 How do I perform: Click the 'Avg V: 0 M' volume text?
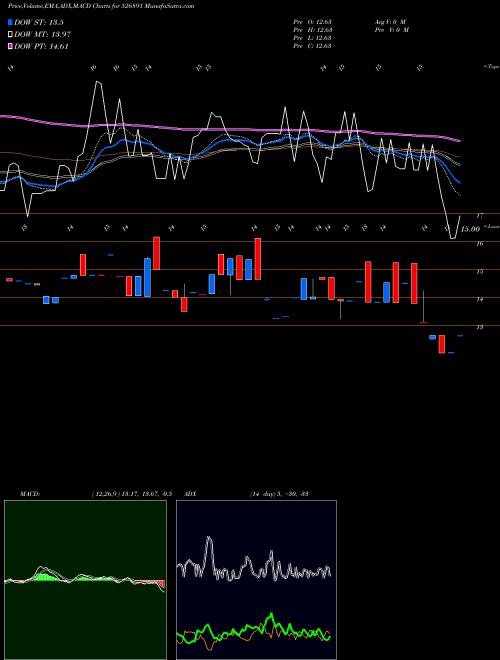(390, 22)
